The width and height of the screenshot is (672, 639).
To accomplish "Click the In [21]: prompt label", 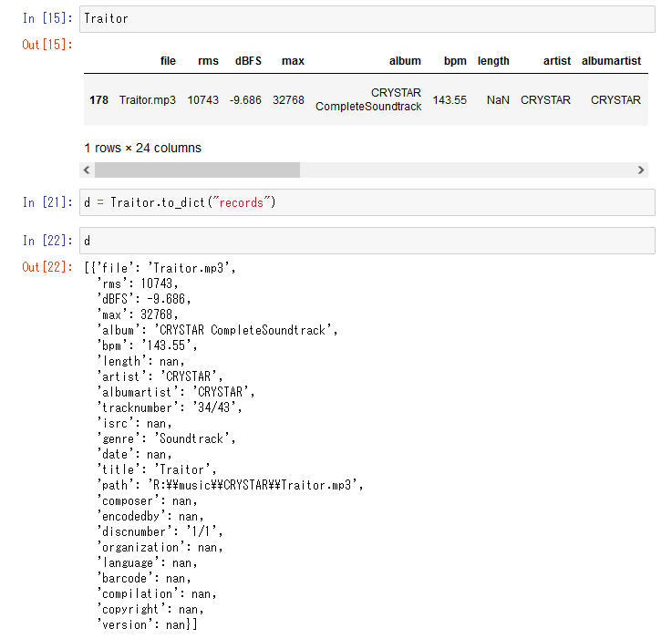I will (x=47, y=202).
